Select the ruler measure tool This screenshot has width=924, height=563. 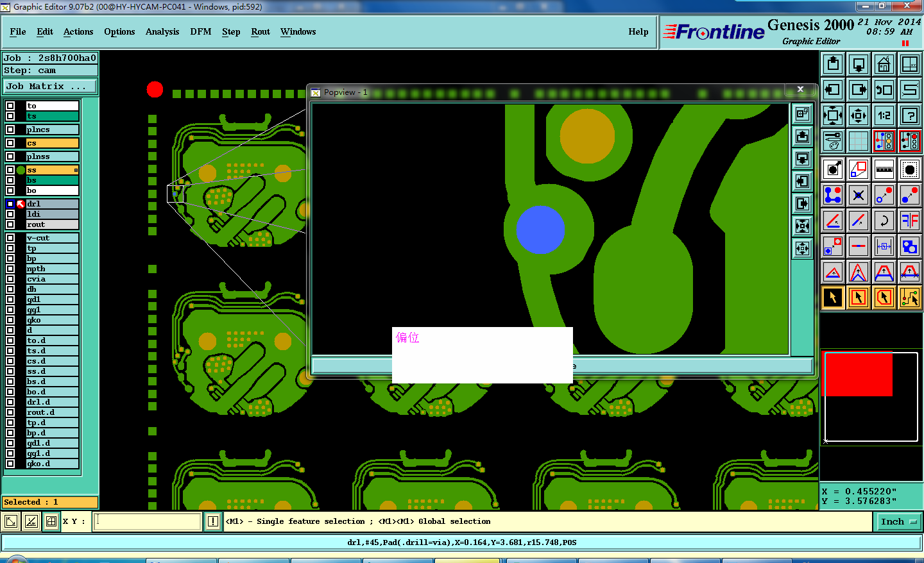[884, 169]
